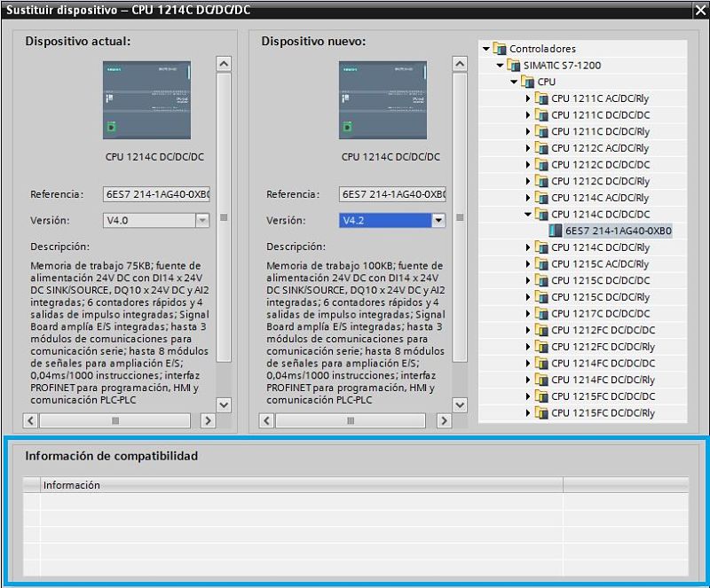The width and height of the screenshot is (710, 588).
Task: Expand the CPU 1211C AC/DC/Rly node
Action: (x=528, y=98)
